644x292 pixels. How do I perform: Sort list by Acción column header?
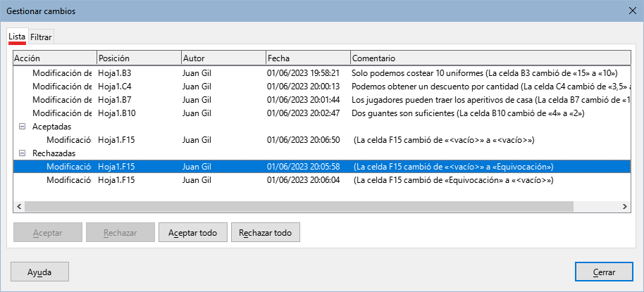coord(54,58)
